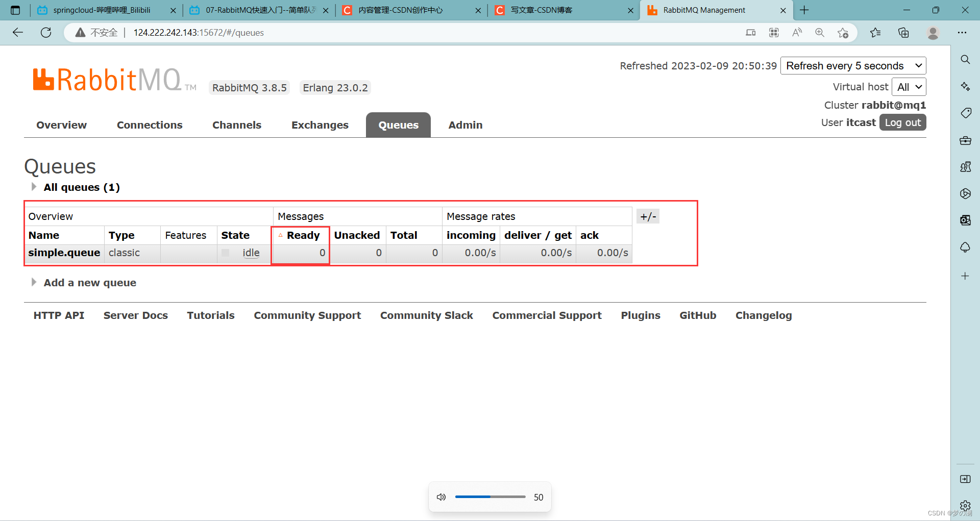Sort queues by State column
The height and width of the screenshot is (521, 980).
pyautogui.click(x=235, y=235)
